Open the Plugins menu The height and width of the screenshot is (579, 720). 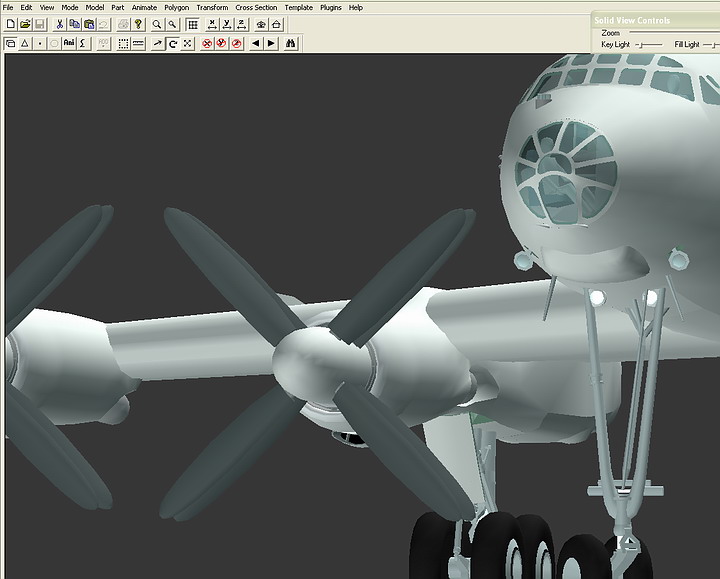(x=330, y=7)
